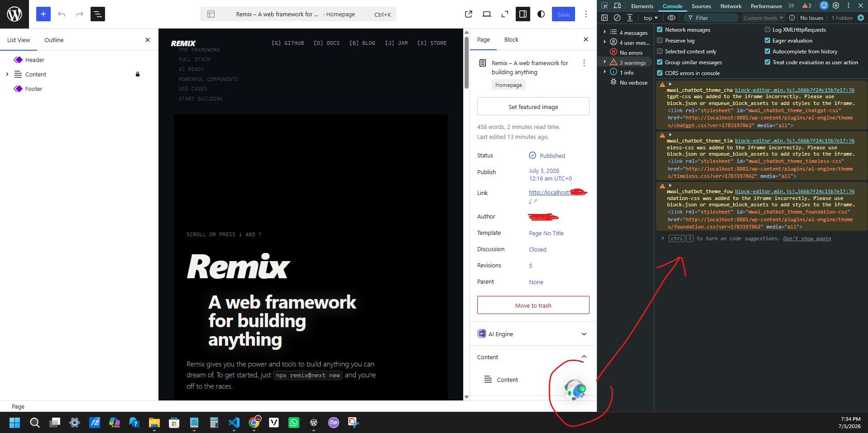Enable Log XMLHttpRequests checkbox

tap(767, 30)
